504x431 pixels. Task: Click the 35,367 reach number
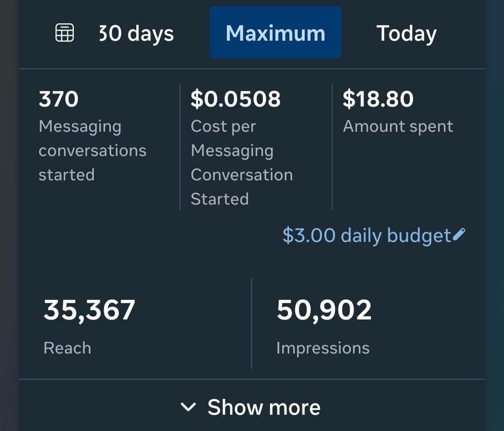pyautogui.click(x=89, y=310)
